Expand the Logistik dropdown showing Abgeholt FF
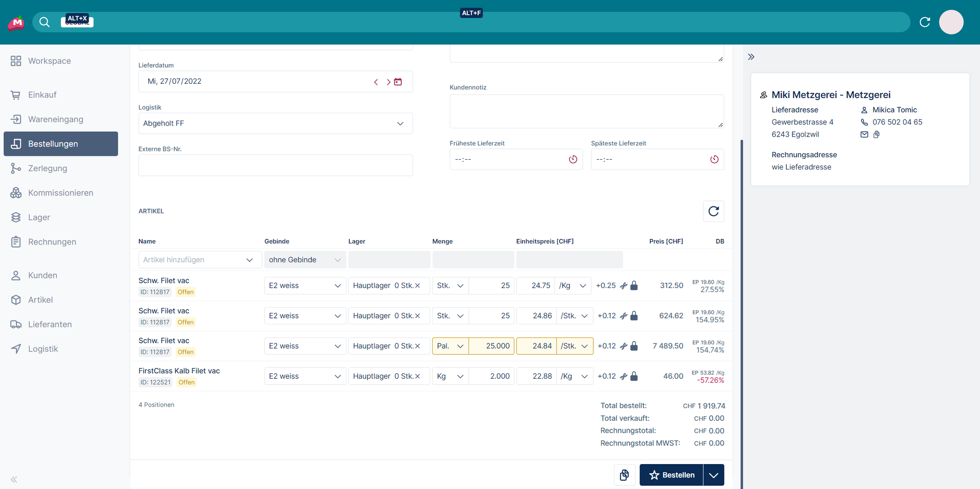This screenshot has height=489, width=980. coord(400,123)
